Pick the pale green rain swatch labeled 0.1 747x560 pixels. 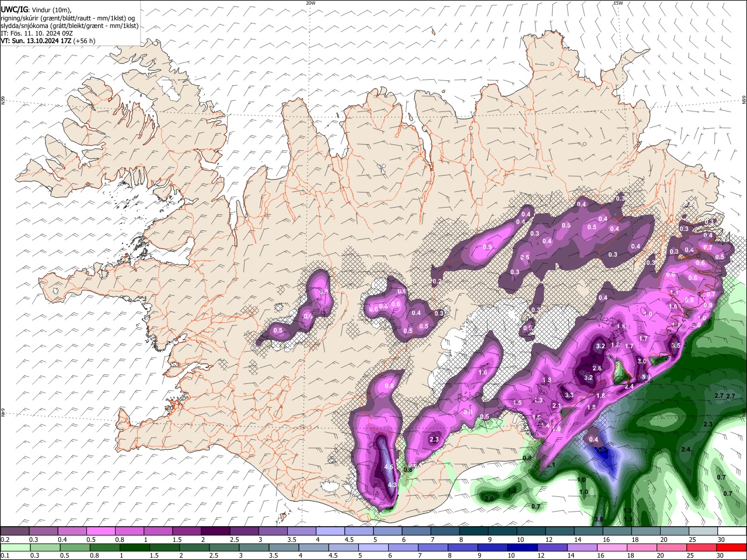pos(15,547)
